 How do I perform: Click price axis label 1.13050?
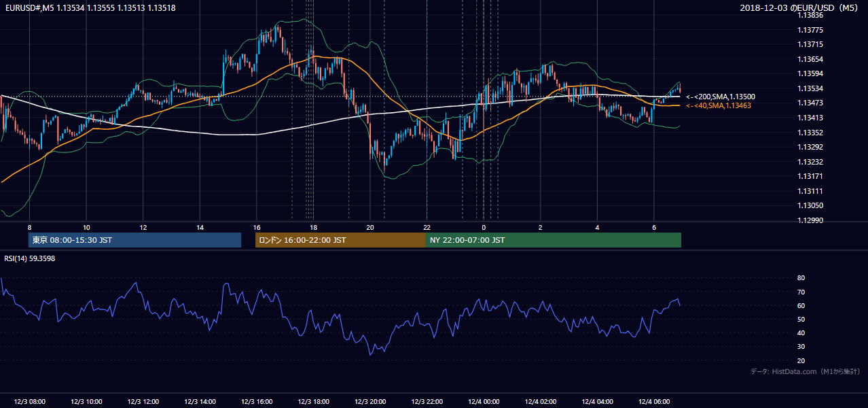coord(811,205)
